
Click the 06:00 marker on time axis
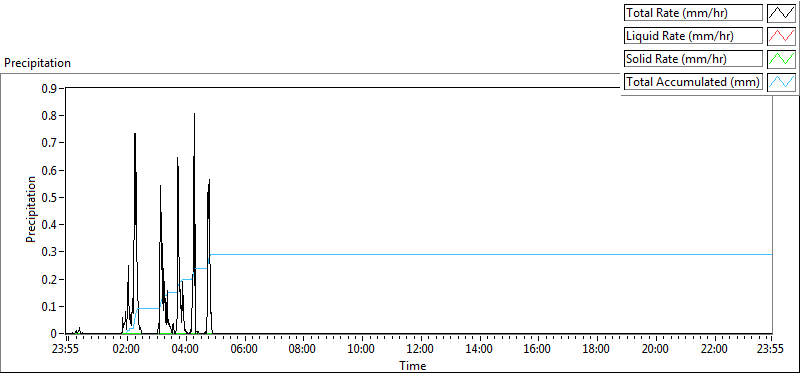[x=244, y=350]
